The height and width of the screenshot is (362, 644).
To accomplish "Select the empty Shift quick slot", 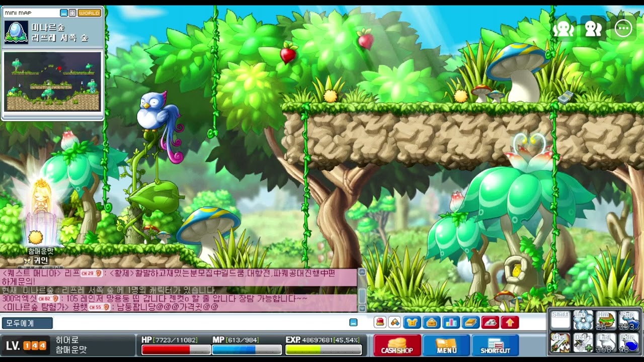I will click(x=560, y=320).
